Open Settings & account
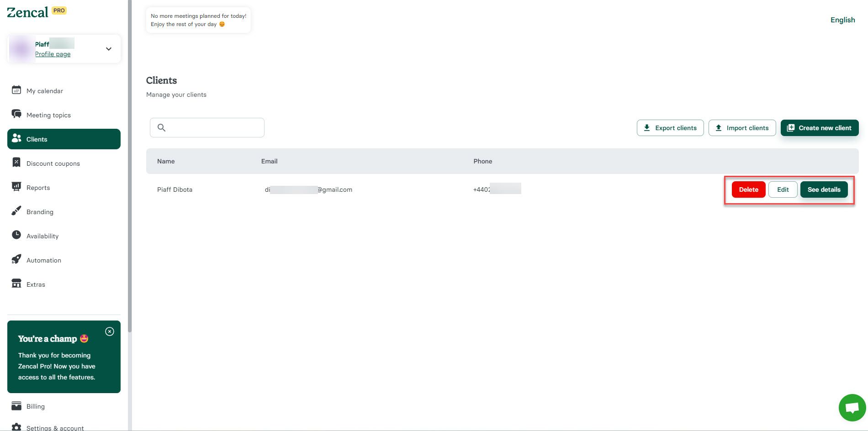The width and height of the screenshot is (868, 431). (x=55, y=428)
